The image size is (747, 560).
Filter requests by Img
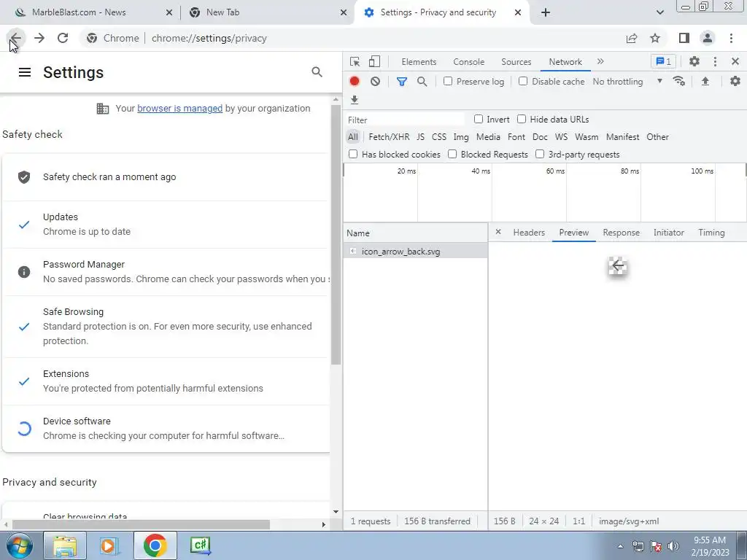coord(461,137)
